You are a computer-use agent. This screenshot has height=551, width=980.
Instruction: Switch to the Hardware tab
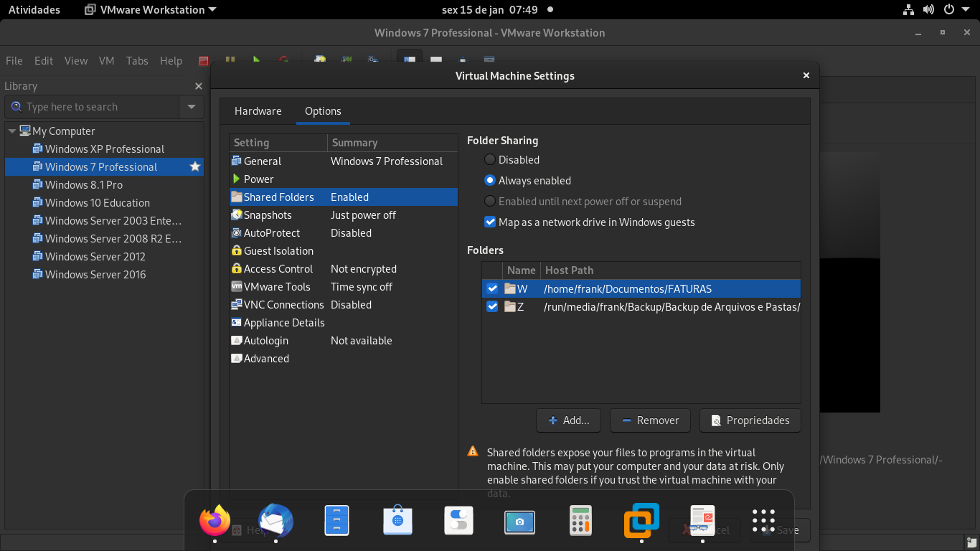click(x=258, y=111)
